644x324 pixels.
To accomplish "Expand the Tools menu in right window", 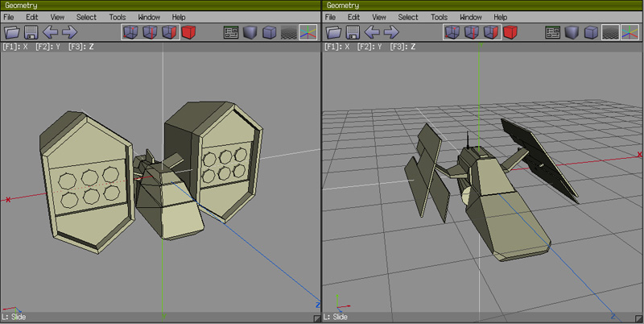I will [439, 17].
